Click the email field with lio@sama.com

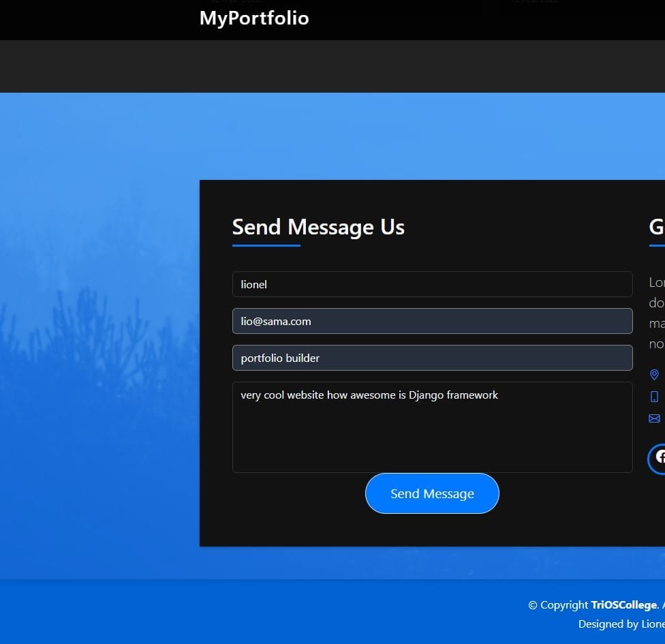(x=432, y=321)
